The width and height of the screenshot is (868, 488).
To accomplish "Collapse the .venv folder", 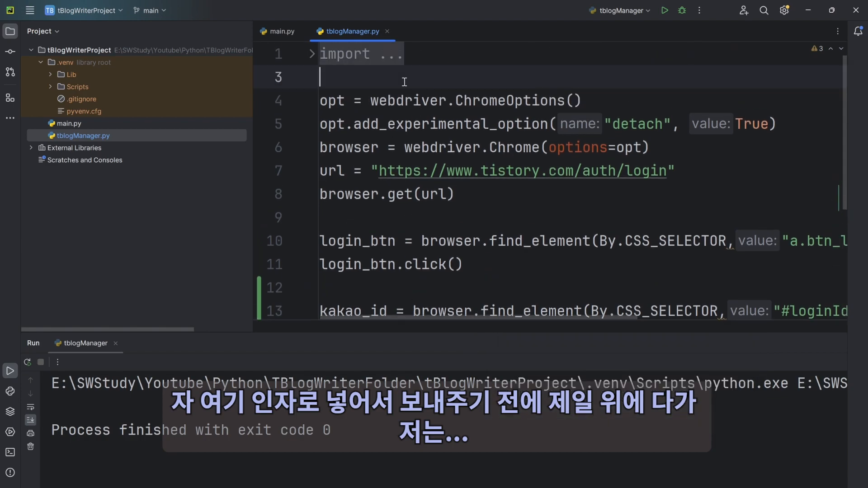I will [x=41, y=62].
